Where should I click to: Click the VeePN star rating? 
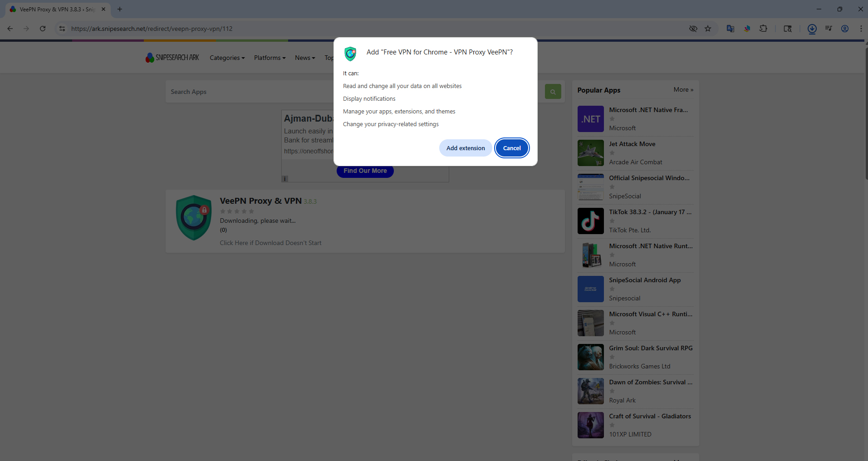click(x=237, y=211)
